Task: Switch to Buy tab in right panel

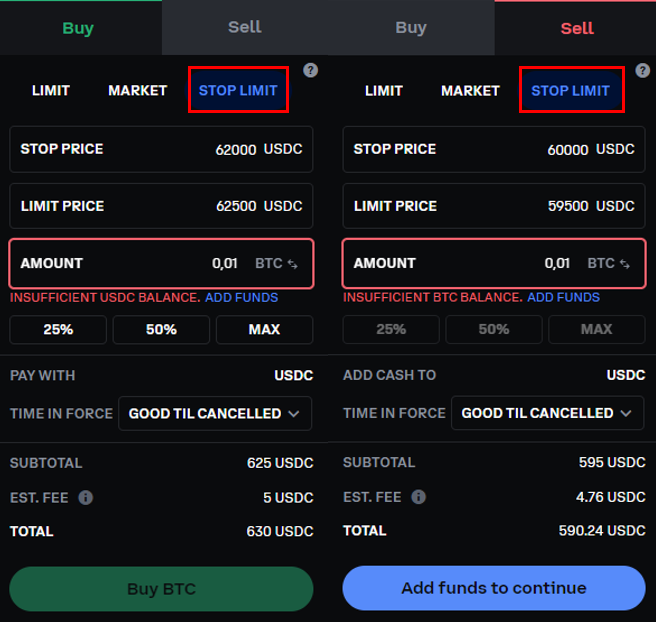Action: 410,27
